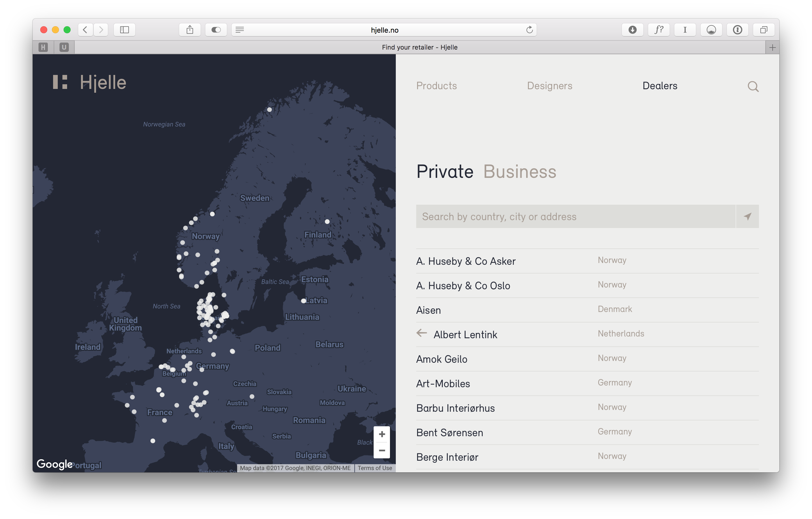Select the Art-Mobiles dealer entry
The height and width of the screenshot is (519, 812).
point(443,383)
